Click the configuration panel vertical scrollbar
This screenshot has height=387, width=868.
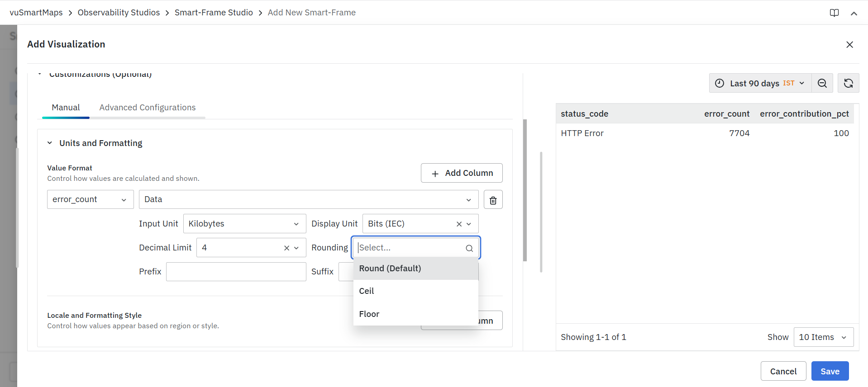click(525, 190)
